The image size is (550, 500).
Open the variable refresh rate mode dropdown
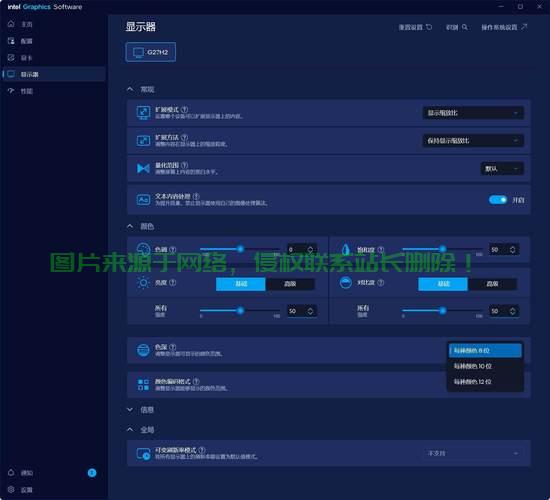(473, 453)
